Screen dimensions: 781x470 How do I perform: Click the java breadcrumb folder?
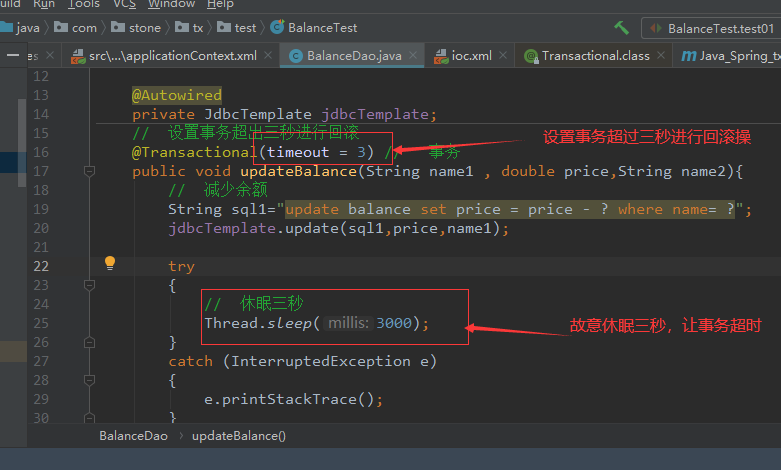click(x=21, y=28)
